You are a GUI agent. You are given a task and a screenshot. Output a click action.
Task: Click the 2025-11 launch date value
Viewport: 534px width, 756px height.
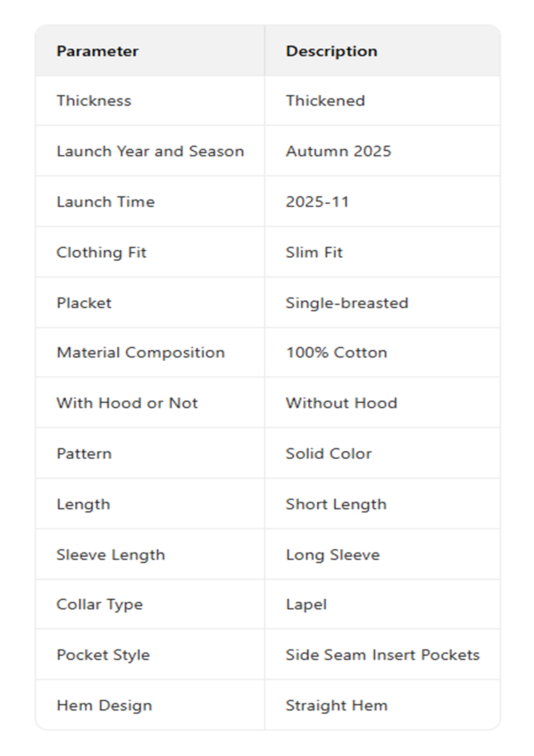317,202
